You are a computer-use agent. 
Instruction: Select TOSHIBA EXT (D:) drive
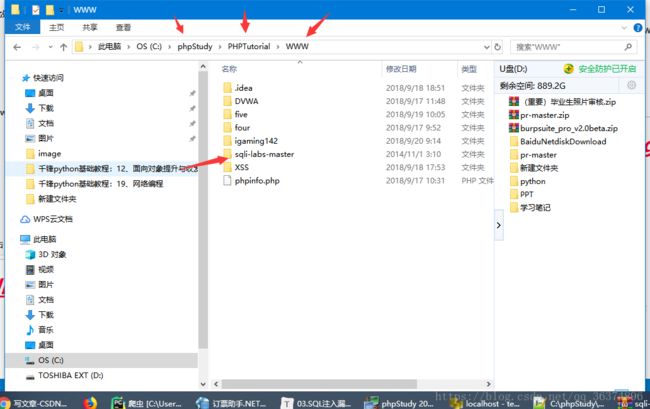[x=70, y=375]
